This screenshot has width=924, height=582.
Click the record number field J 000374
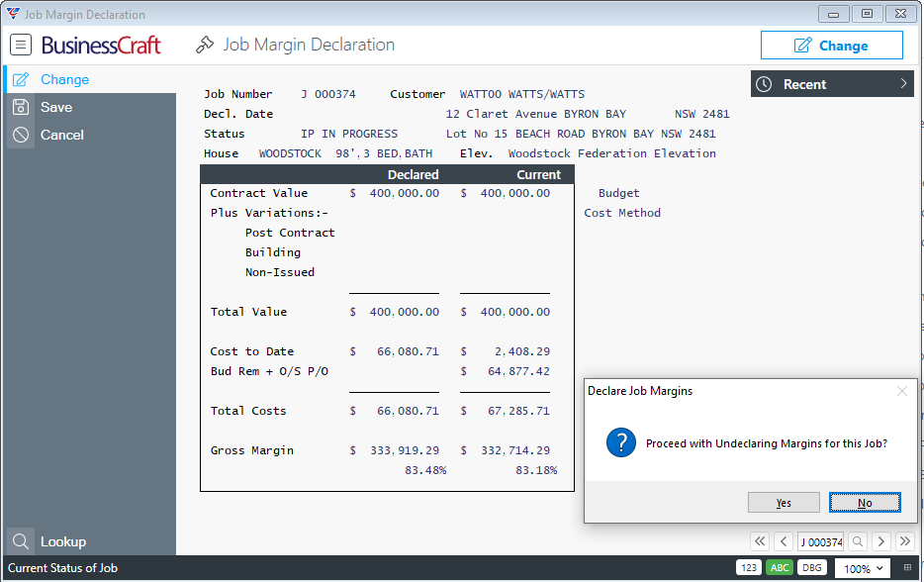pos(821,541)
